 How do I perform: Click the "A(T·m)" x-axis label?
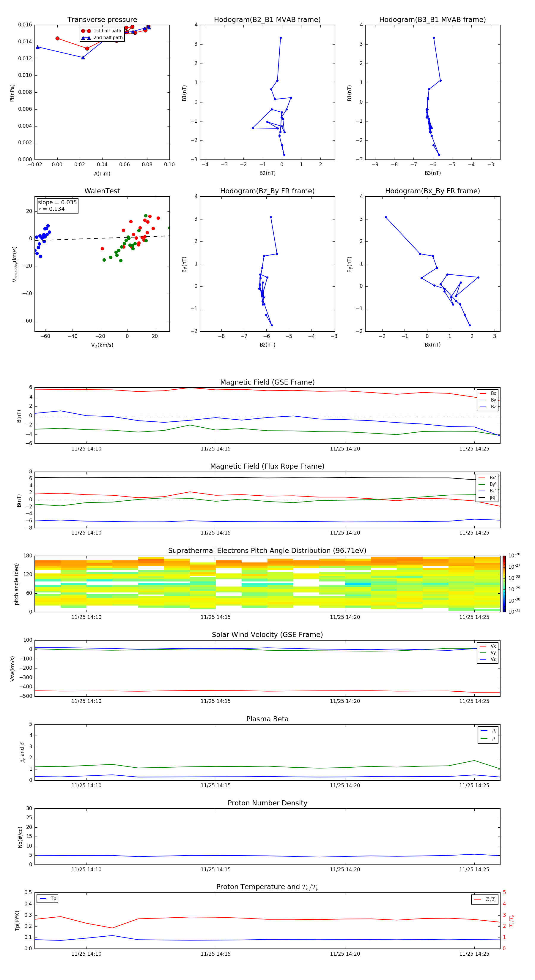click(x=102, y=174)
